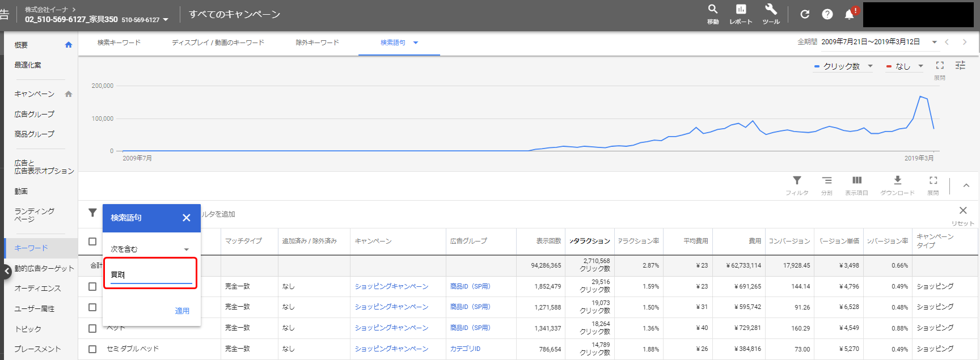Image resolution: width=980 pixels, height=360 pixels.
Task: Click the home icon next to 概要
Action: pyautogui.click(x=69, y=45)
